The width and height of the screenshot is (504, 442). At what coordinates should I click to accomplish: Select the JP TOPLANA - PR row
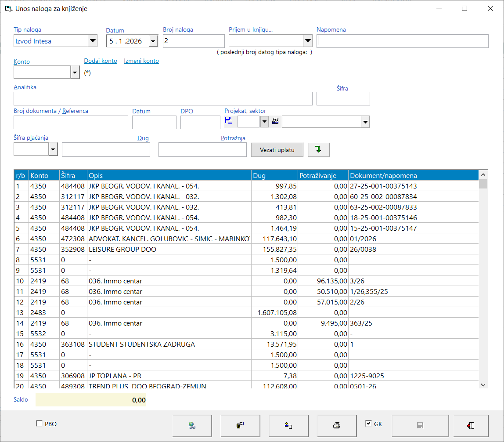pyautogui.click(x=246, y=376)
